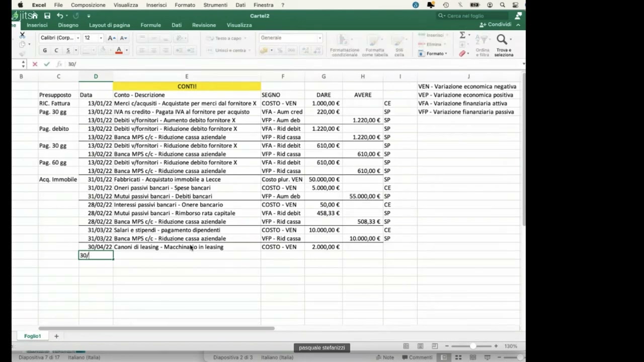Click the zoom out minus button

tap(446, 346)
